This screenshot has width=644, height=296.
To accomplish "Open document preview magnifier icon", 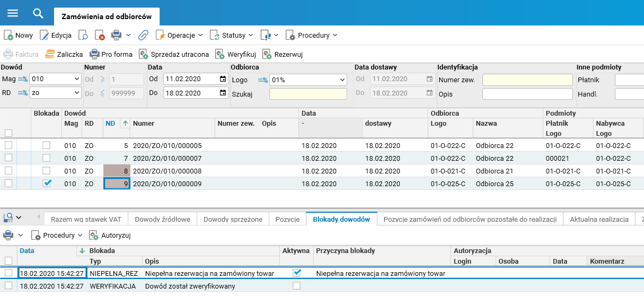I will (x=83, y=36).
